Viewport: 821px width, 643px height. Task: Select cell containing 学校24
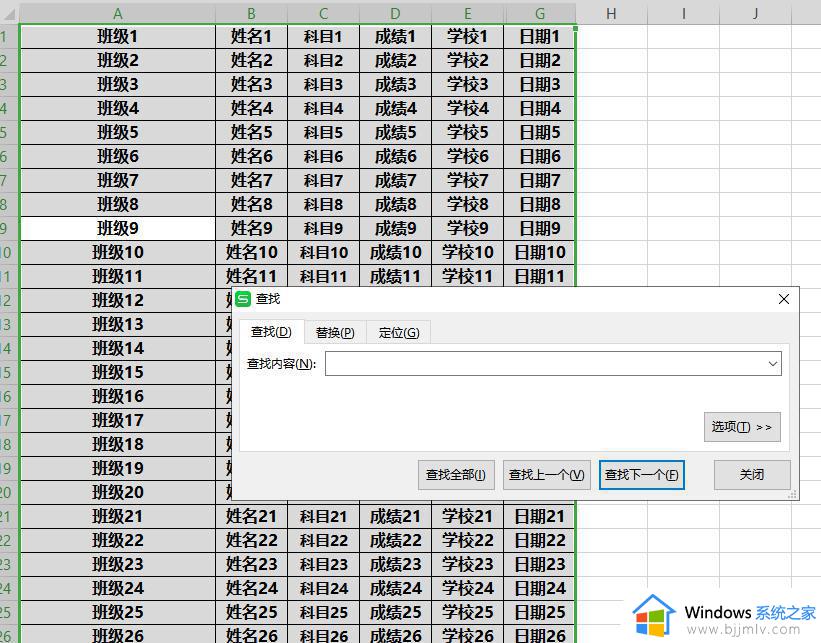click(x=468, y=589)
